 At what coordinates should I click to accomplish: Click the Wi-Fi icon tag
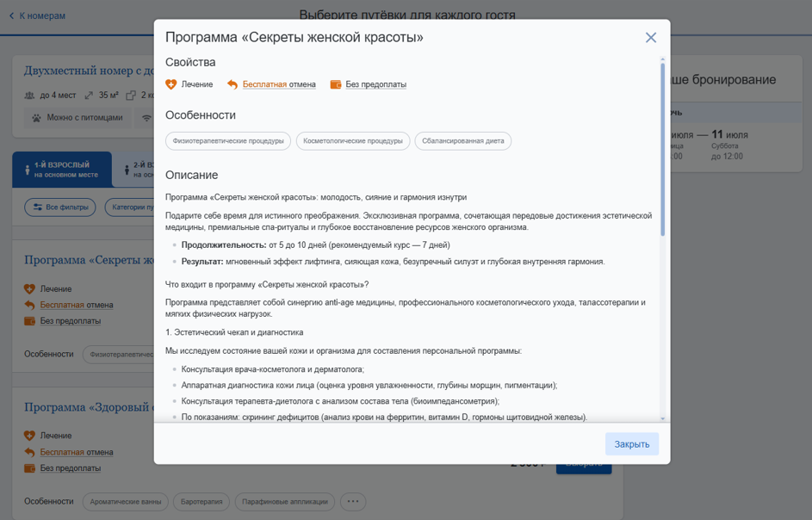(146, 118)
